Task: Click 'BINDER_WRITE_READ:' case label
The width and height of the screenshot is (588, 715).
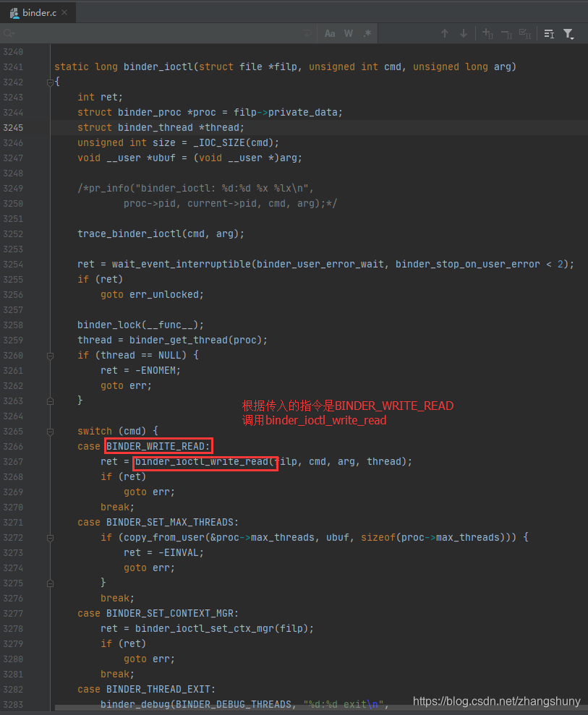Action: click(x=158, y=446)
